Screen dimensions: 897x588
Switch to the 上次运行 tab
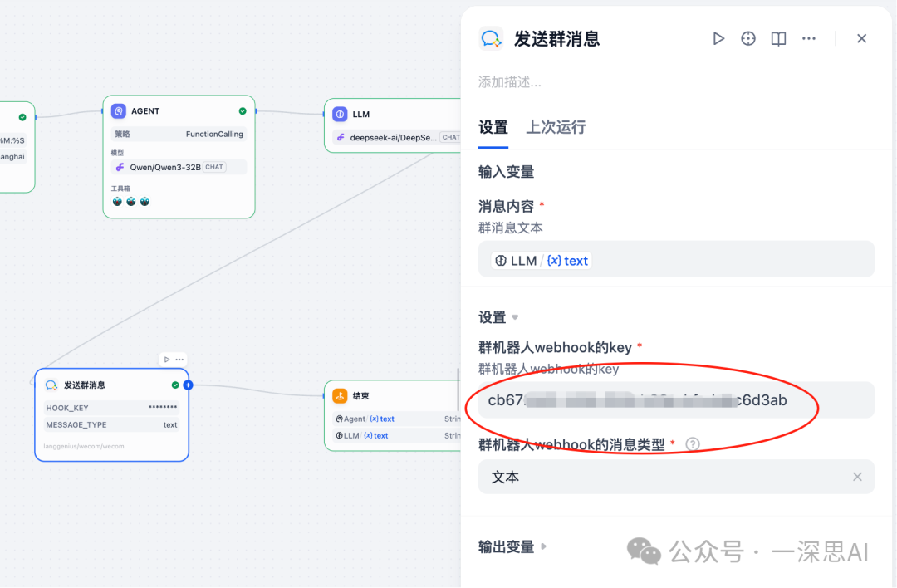tap(556, 127)
